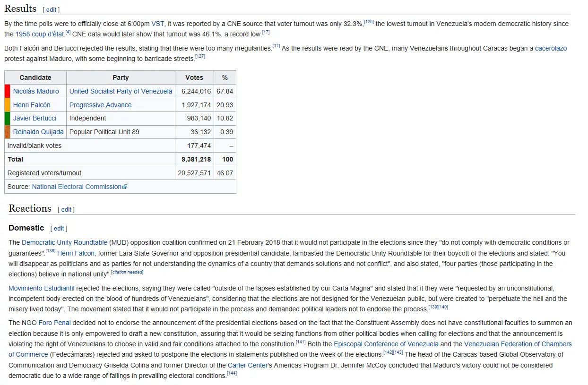Click the orange color swatch beside Henri Falcón
588x385 pixels.
coord(7,105)
